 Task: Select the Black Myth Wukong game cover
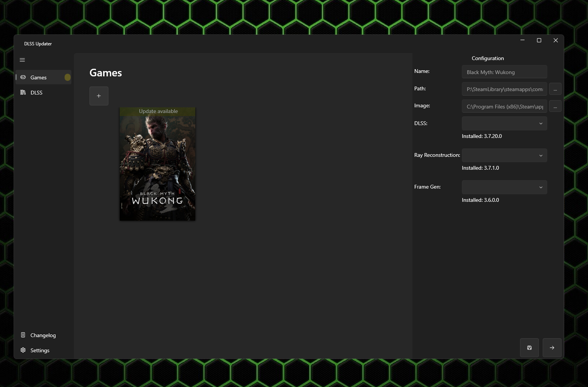point(157,164)
